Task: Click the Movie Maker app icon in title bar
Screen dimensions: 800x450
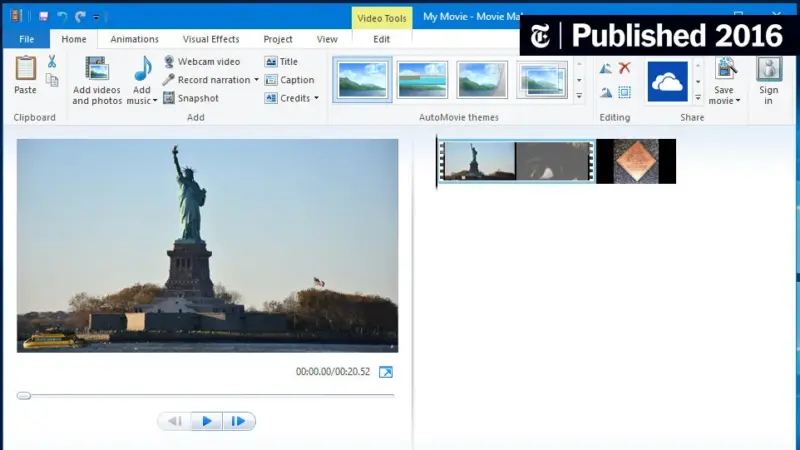Action: (16, 16)
